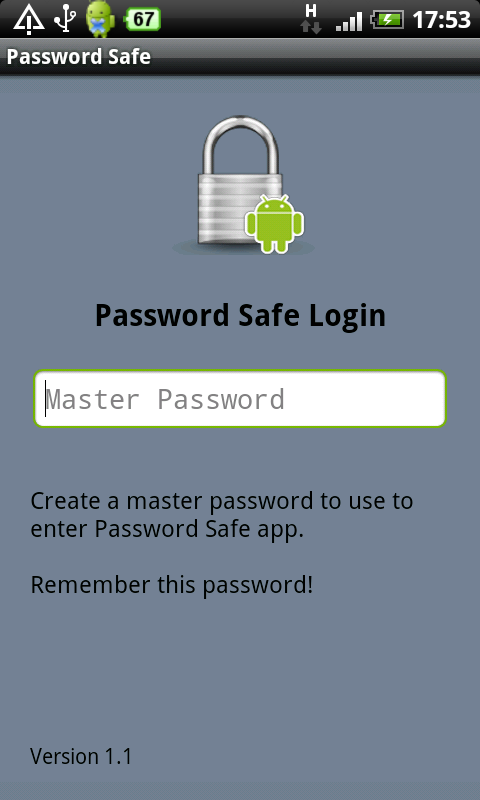Tap the Android debugging notification icon
Viewport: 480px width, 800px height.
[x=100, y=19]
